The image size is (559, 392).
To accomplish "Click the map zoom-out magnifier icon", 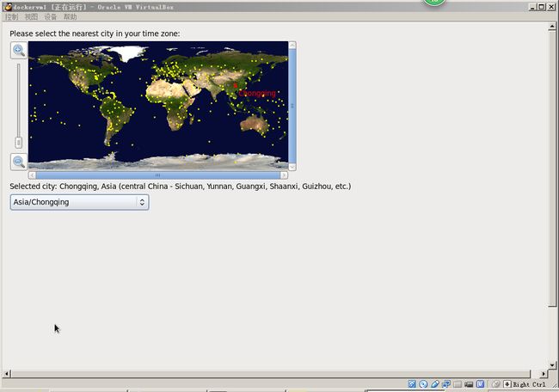I will 19,162.
